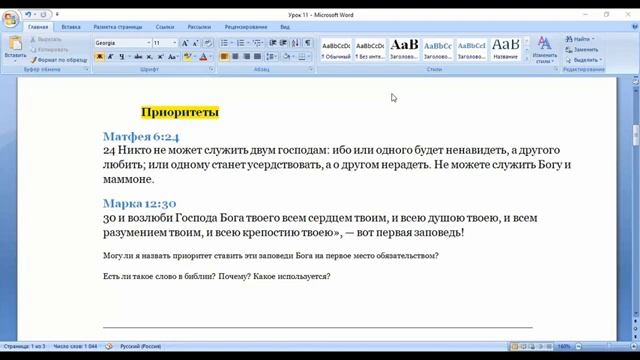The height and width of the screenshot is (360, 640).
Task: Click the Multilevel list icon
Action: (x=256, y=43)
